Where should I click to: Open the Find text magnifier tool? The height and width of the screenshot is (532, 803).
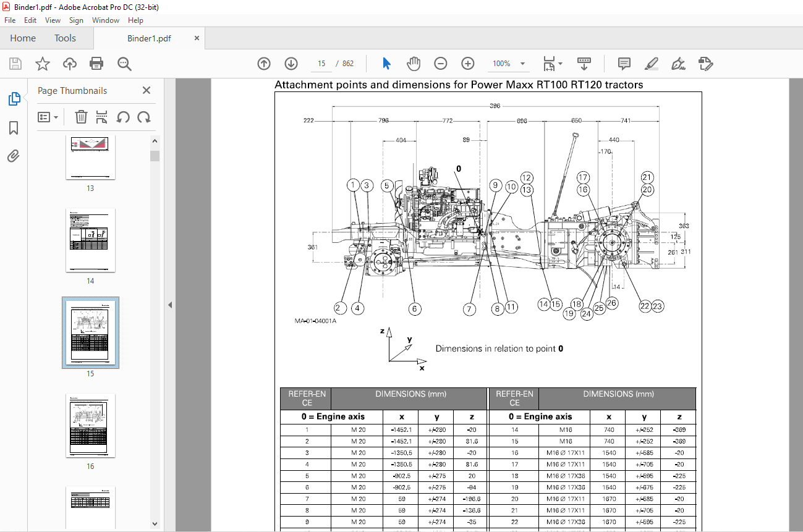click(x=124, y=64)
